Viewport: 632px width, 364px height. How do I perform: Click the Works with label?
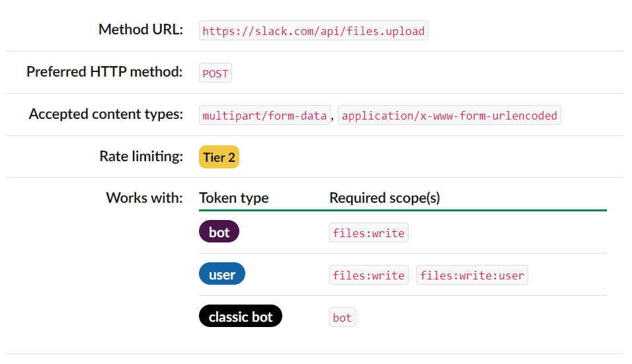pos(144,198)
